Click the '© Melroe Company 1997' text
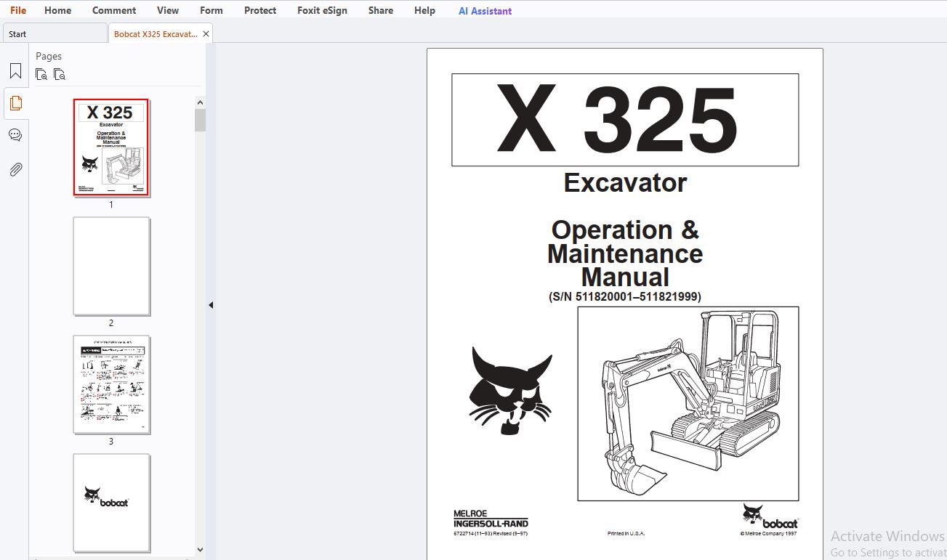 point(768,534)
